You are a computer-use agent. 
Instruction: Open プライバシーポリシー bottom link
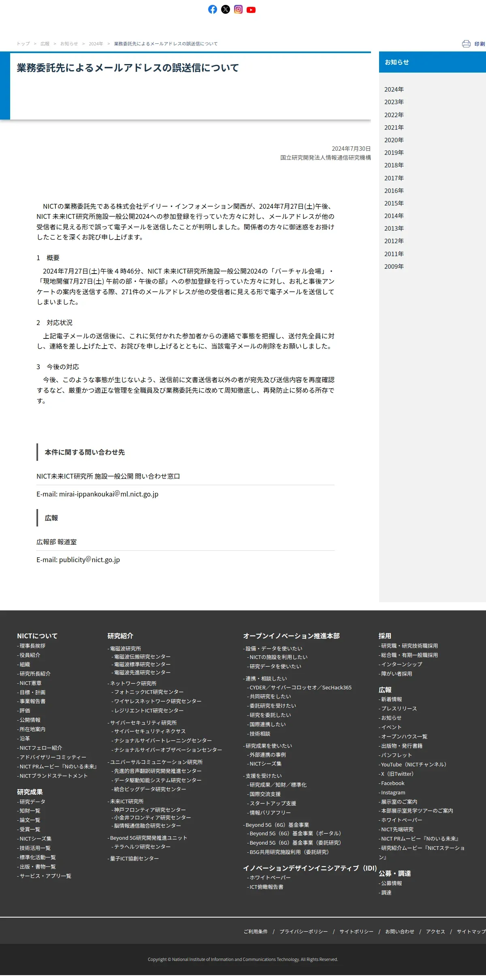click(x=304, y=932)
